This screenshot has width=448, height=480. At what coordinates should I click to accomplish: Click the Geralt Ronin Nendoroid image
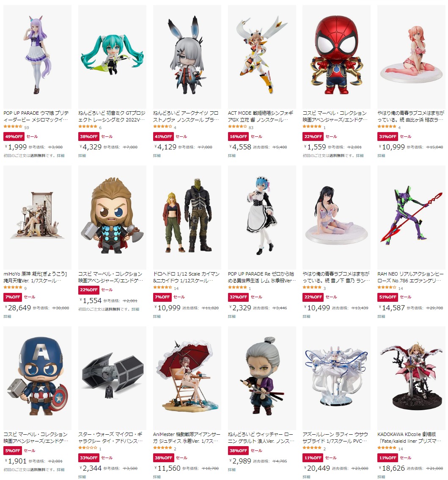pos(262,378)
